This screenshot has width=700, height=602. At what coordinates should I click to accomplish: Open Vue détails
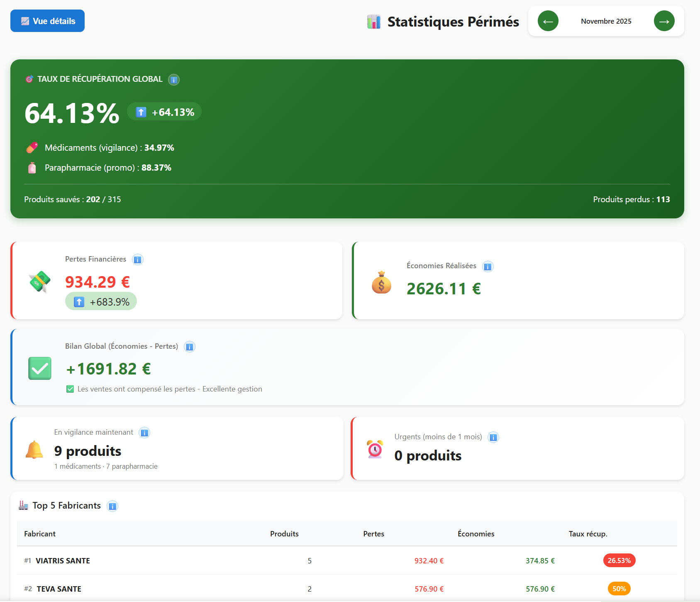pos(47,20)
